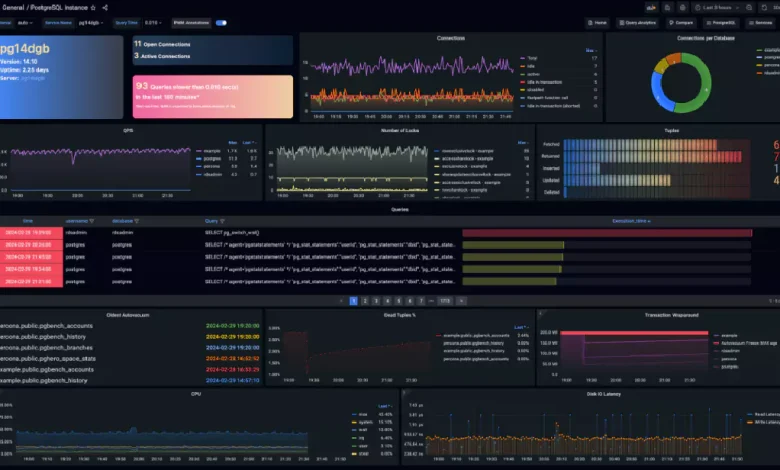
Task: Star the PostgreSQL Instance dashboard
Action: (93, 7)
